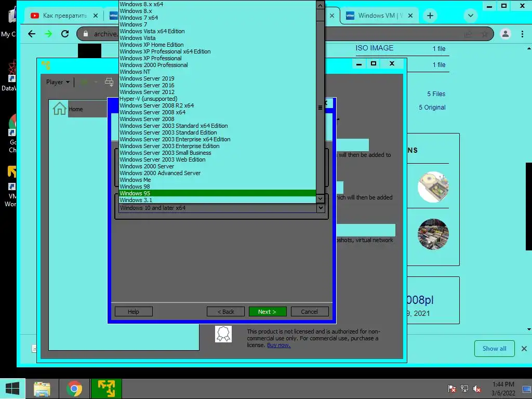Click the muted volume tray icon
The width and height of the screenshot is (532, 399).
coord(477,389)
